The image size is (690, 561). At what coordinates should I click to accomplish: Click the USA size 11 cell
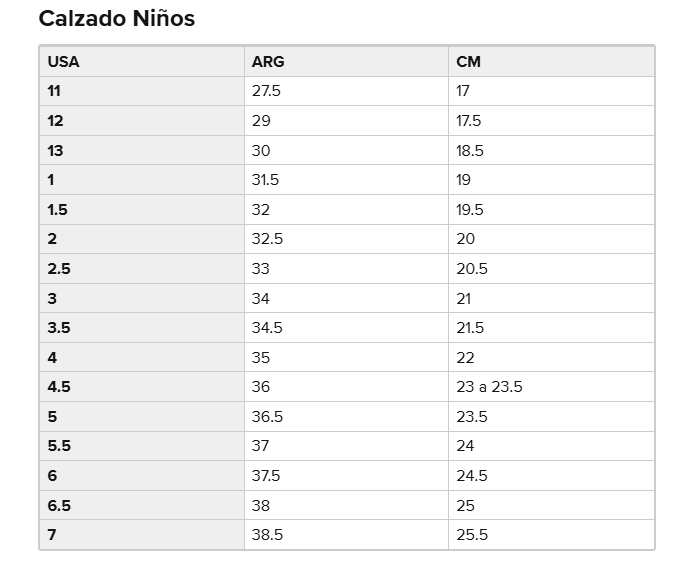(54, 91)
